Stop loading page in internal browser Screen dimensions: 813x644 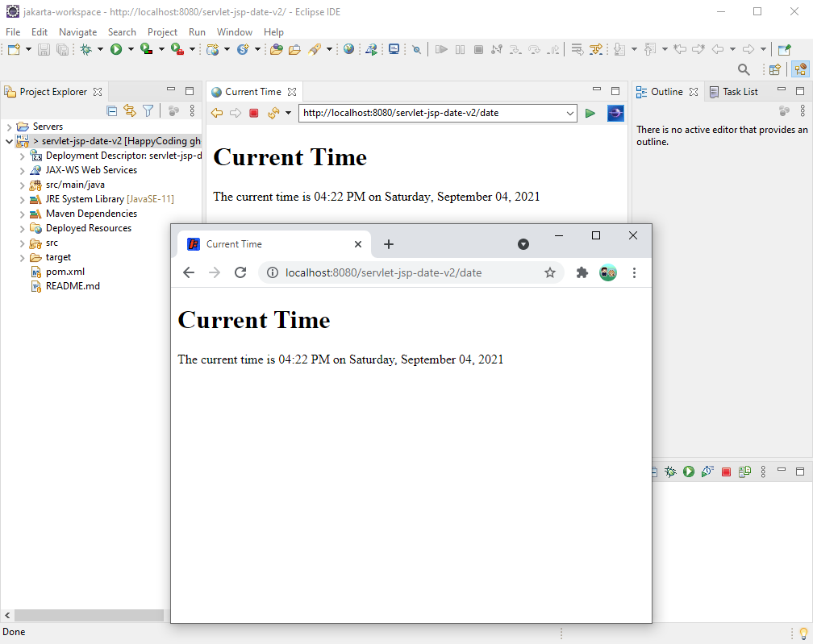[253, 113]
